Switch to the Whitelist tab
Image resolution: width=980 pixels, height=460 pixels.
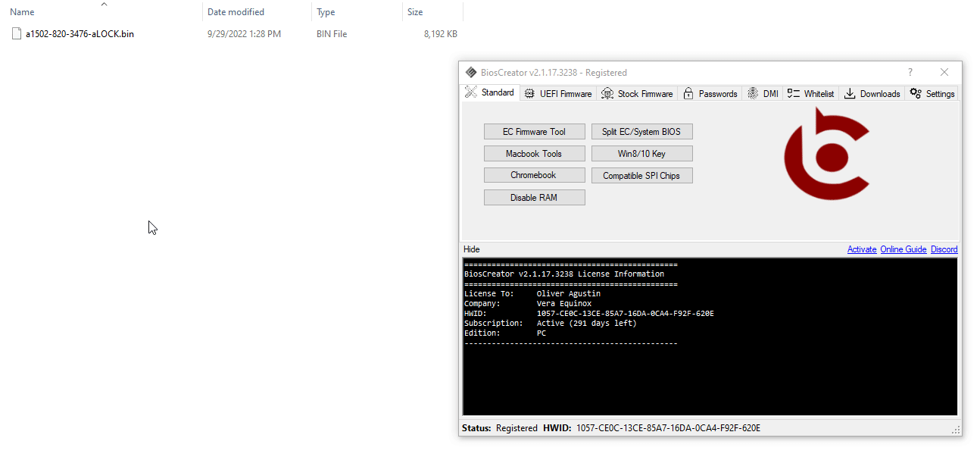[x=810, y=94]
